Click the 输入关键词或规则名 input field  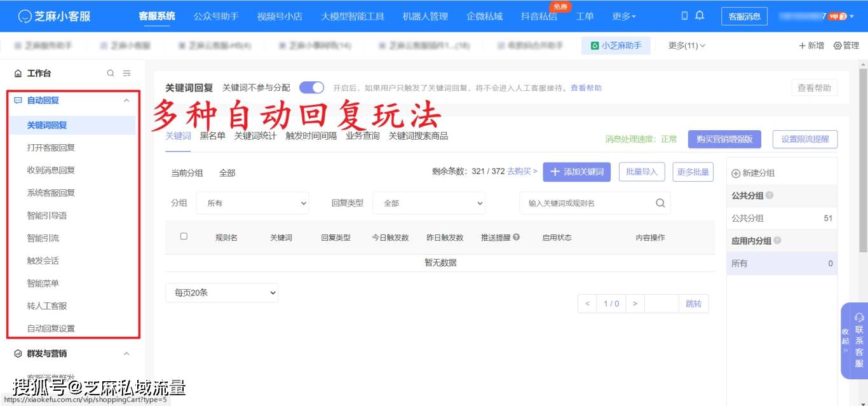coord(585,203)
